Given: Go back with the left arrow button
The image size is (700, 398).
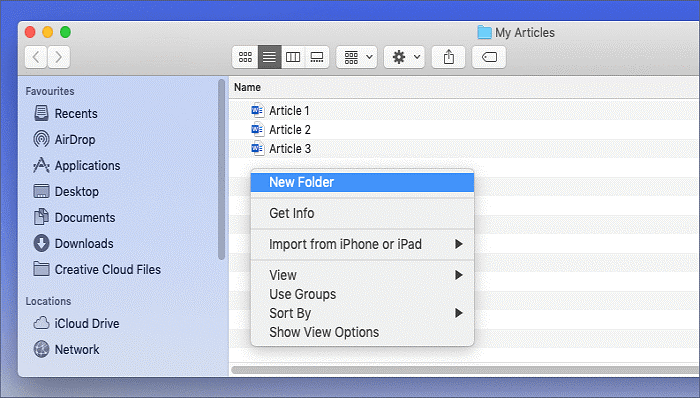Looking at the screenshot, I should tap(36, 57).
